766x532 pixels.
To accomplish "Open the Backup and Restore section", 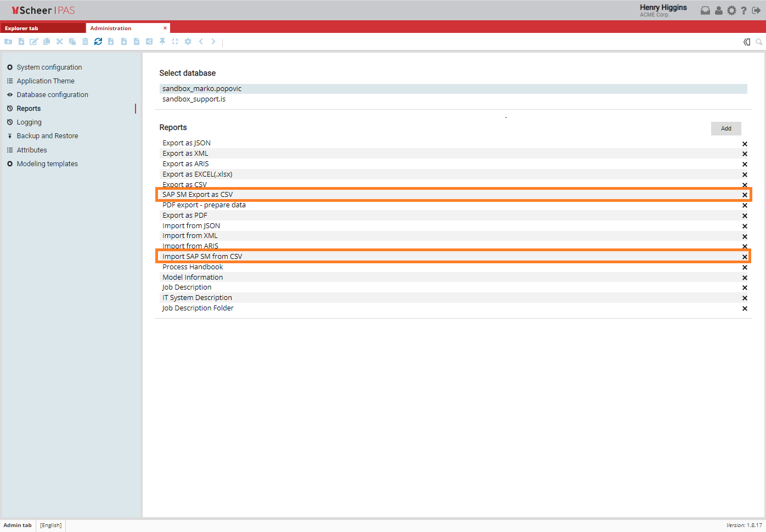I will point(47,135).
